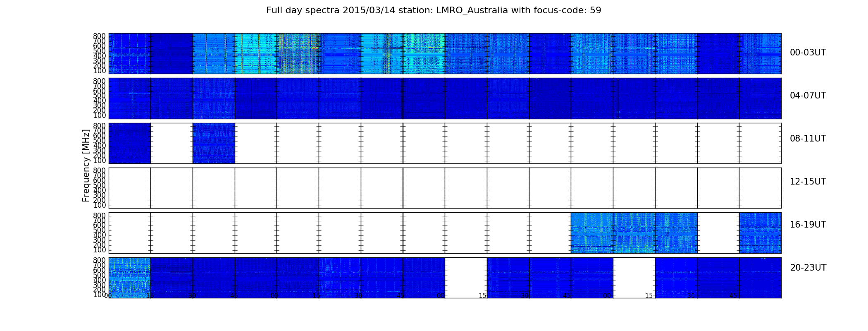Image resolution: width=868 pixels, height=331 pixels.
Task: Click the '100' tick label of the 08-11UT row
Action: coord(100,161)
